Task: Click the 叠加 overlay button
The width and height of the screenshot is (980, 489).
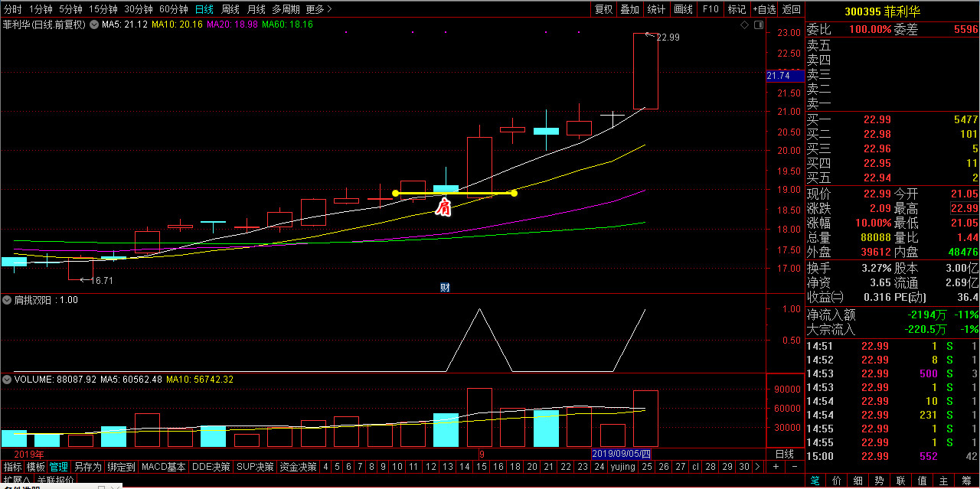Action: point(629,9)
